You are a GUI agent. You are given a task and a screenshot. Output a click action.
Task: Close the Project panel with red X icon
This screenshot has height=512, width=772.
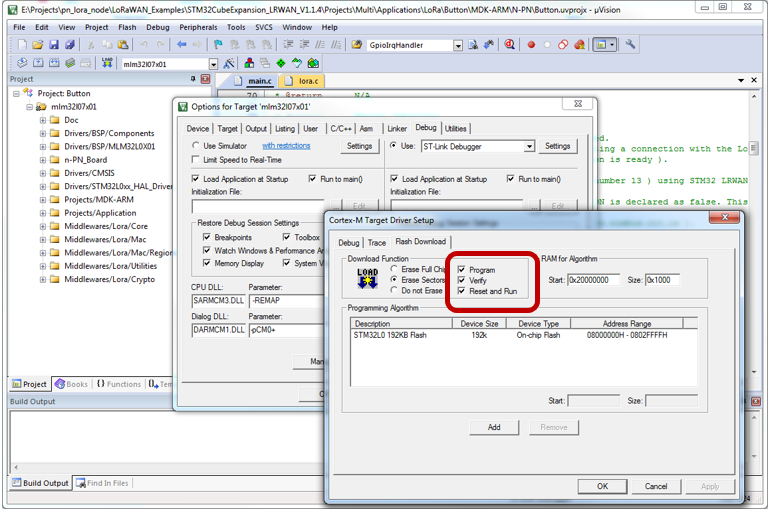[x=205, y=79]
